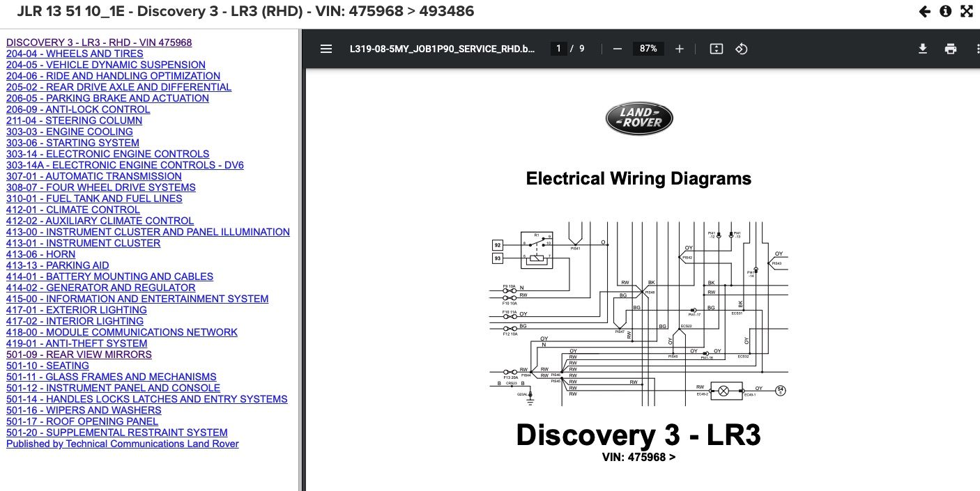The height and width of the screenshot is (491, 980).
Task: Open 205-02 Rear Drive Axle and Differential
Action: [x=118, y=87]
